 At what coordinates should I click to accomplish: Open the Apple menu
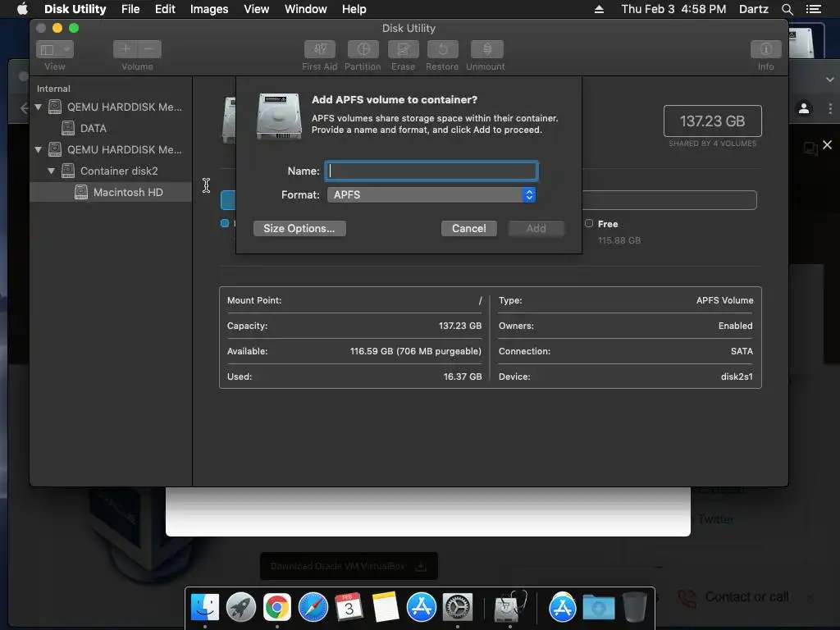click(22, 9)
